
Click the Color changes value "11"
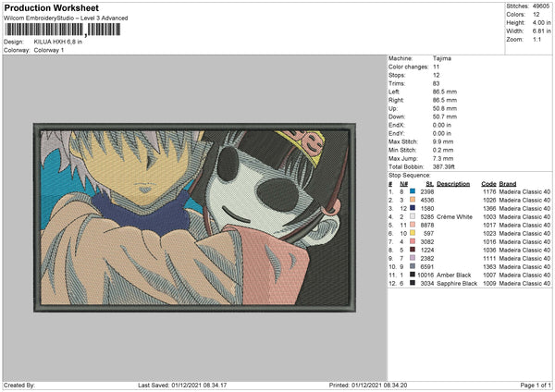click(436, 67)
